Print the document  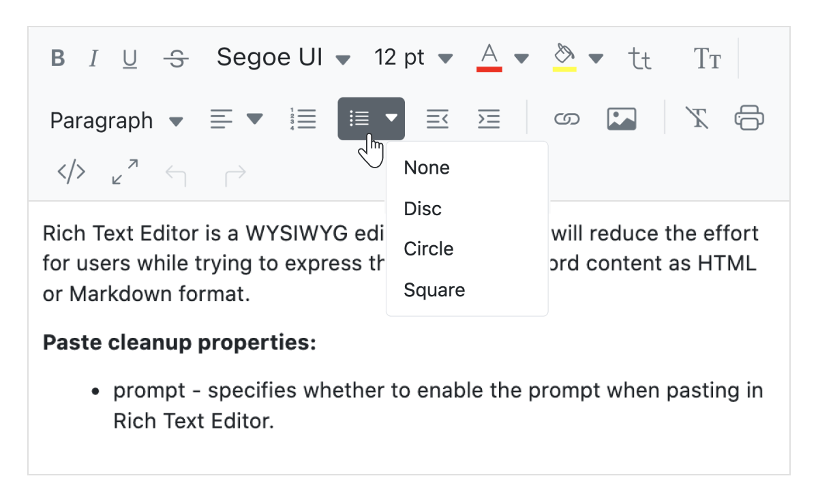pos(749,118)
